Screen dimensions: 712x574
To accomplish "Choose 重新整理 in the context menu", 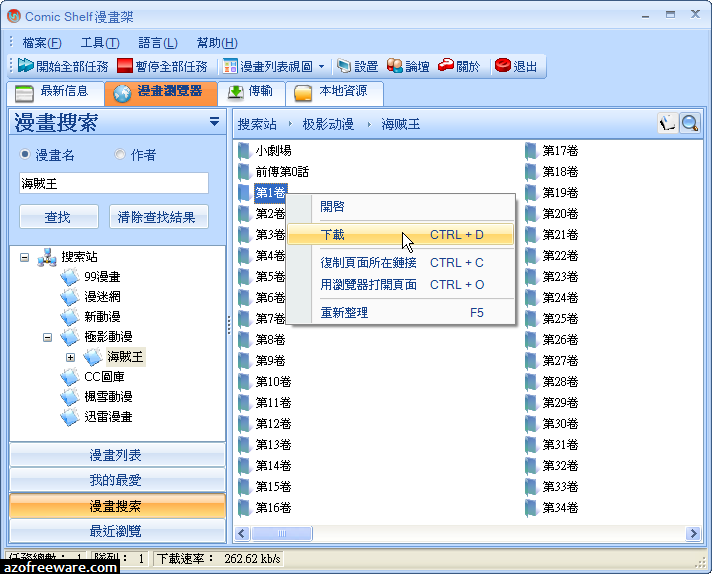I will click(401, 312).
